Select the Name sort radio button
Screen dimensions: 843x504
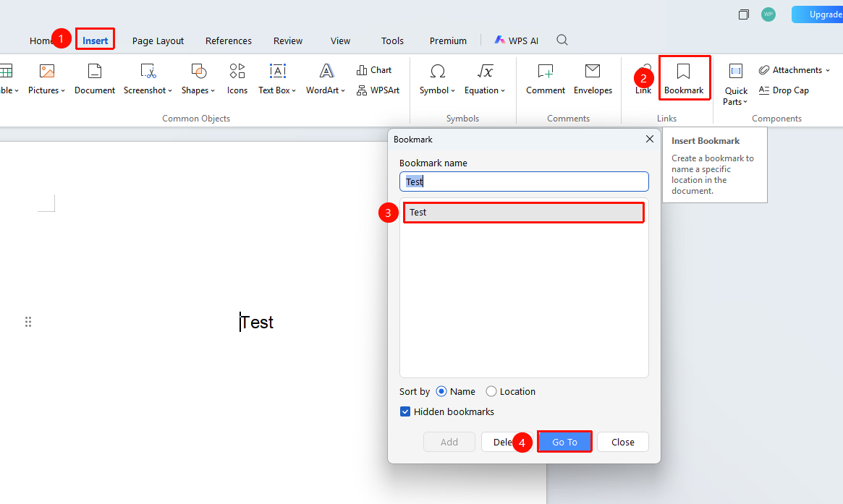click(x=441, y=392)
